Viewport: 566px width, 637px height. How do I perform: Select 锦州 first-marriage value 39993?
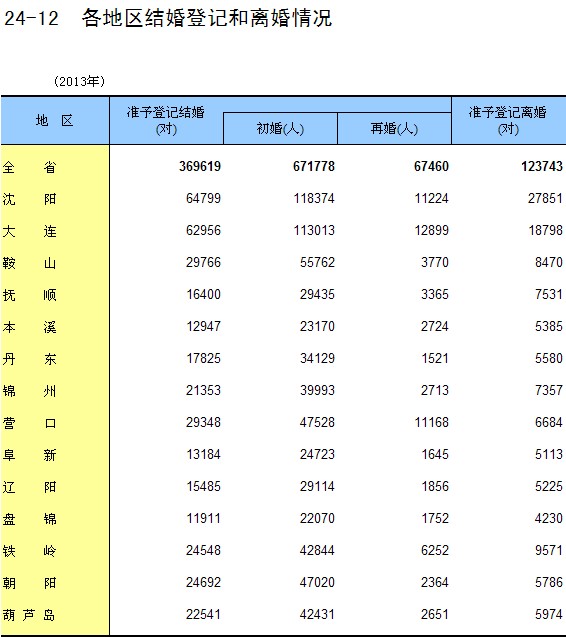point(317,390)
